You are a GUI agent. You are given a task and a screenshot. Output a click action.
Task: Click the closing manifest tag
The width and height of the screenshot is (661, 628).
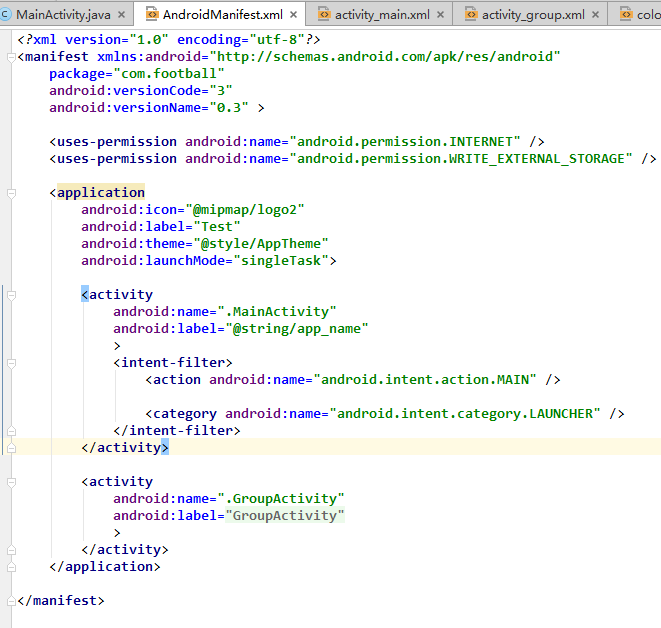tap(61, 600)
